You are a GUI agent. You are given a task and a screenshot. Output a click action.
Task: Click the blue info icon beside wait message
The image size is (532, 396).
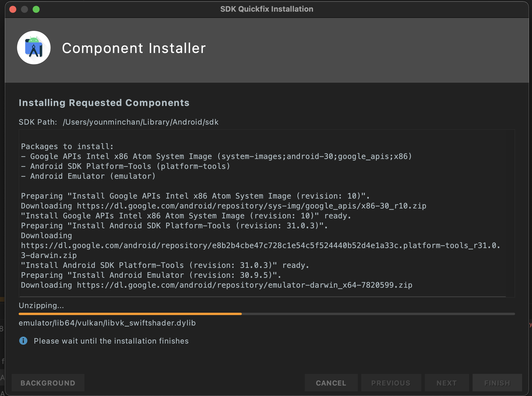coord(23,341)
